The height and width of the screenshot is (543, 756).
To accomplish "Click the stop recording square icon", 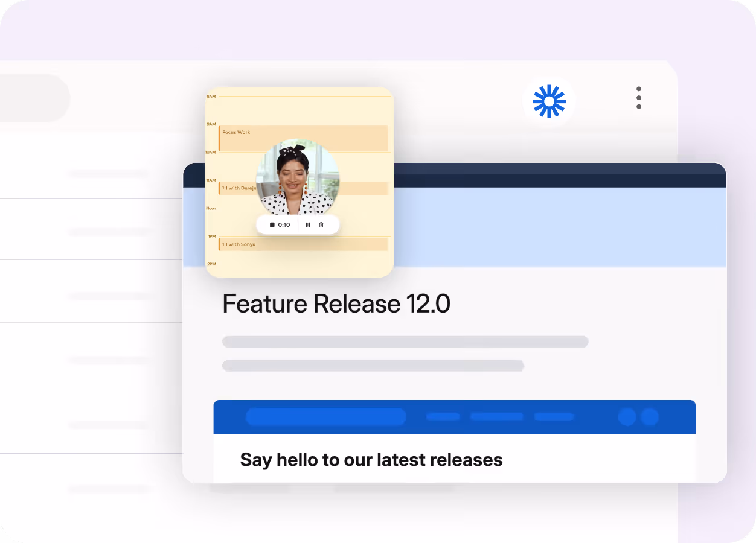I will coord(272,224).
